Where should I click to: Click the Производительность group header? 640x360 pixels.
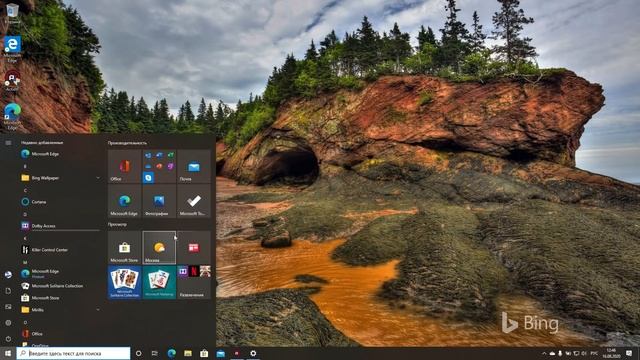click(127, 143)
